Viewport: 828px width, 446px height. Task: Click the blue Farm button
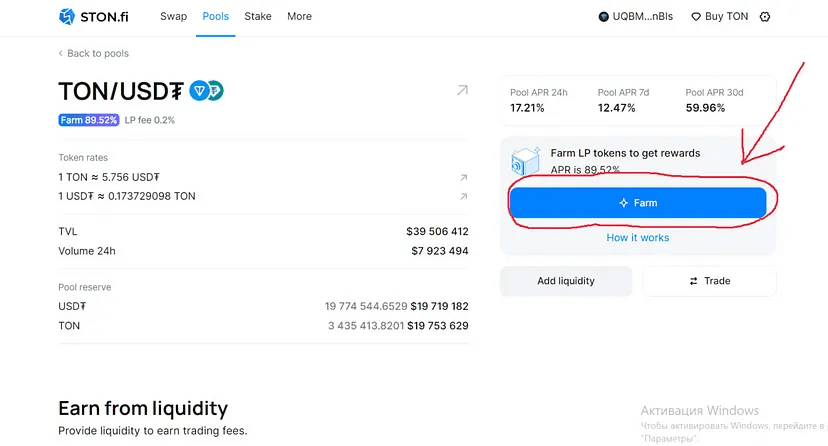[x=638, y=203]
